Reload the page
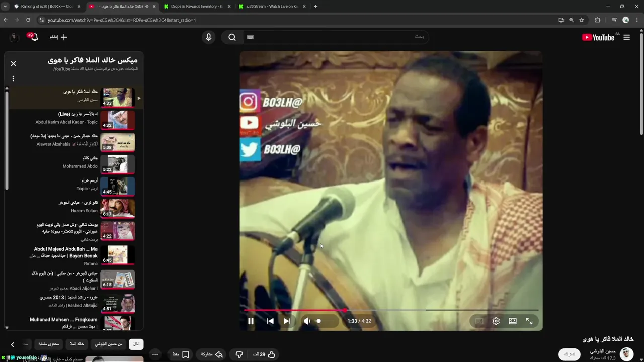The height and width of the screenshot is (362, 644). point(28,20)
